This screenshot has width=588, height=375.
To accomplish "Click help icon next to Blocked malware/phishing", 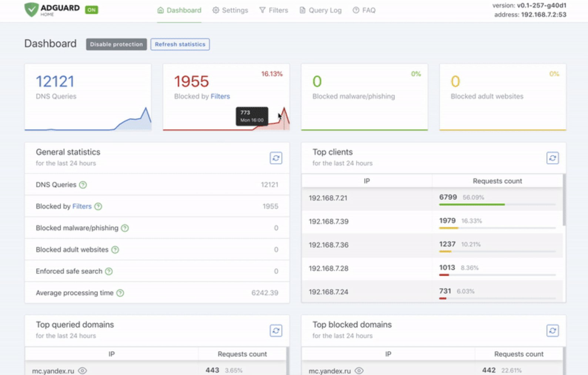I will click(125, 228).
